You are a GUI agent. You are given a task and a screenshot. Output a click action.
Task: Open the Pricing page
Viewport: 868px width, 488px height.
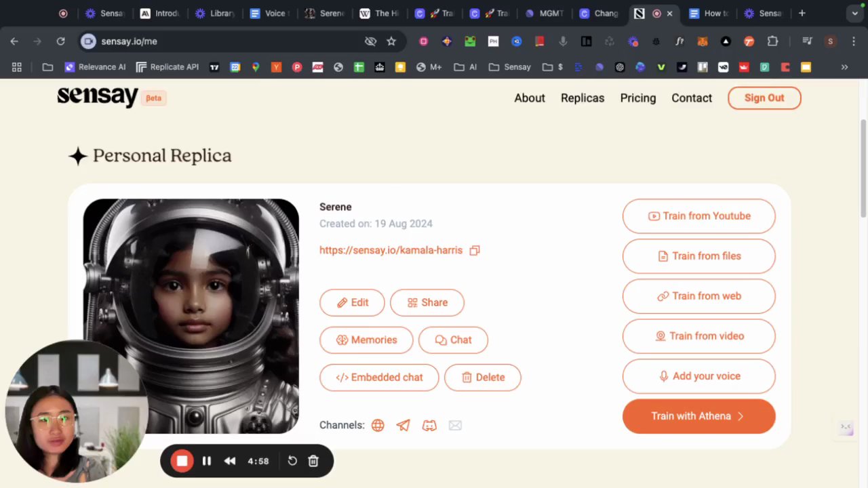click(638, 98)
